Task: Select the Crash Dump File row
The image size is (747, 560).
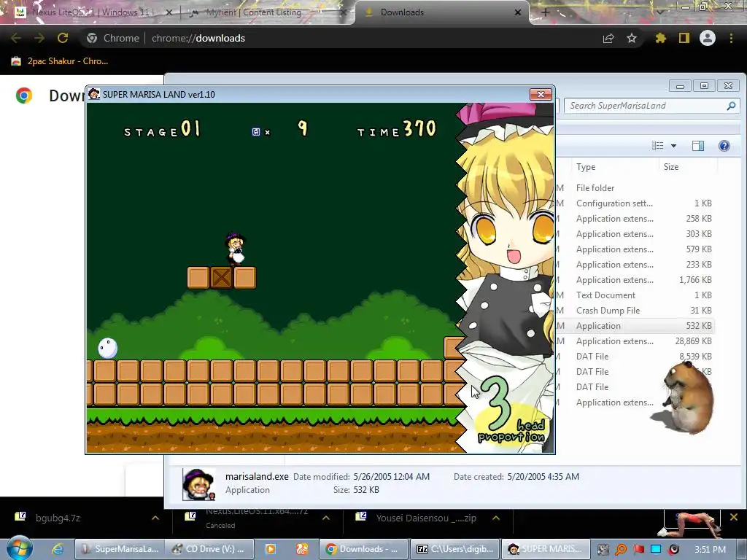Action: (x=635, y=311)
